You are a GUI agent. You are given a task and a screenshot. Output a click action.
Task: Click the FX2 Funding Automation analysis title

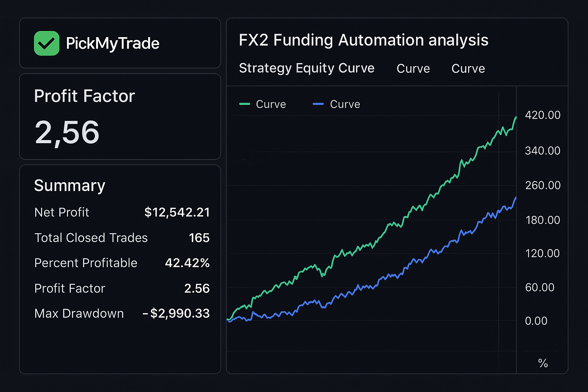click(364, 40)
